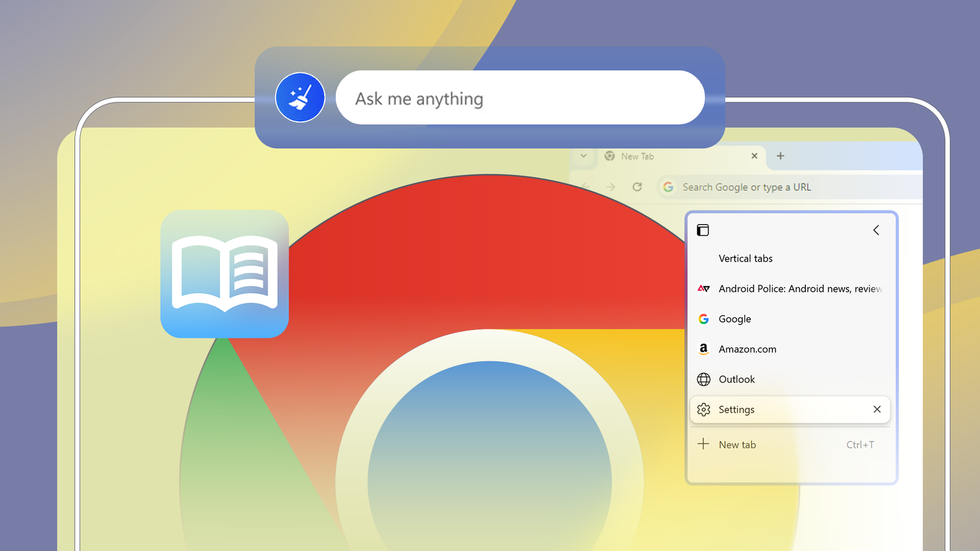Image resolution: width=980 pixels, height=551 pixels.
Task: Click the vertical tabs panel icon
Action: (x=702, y=230)
